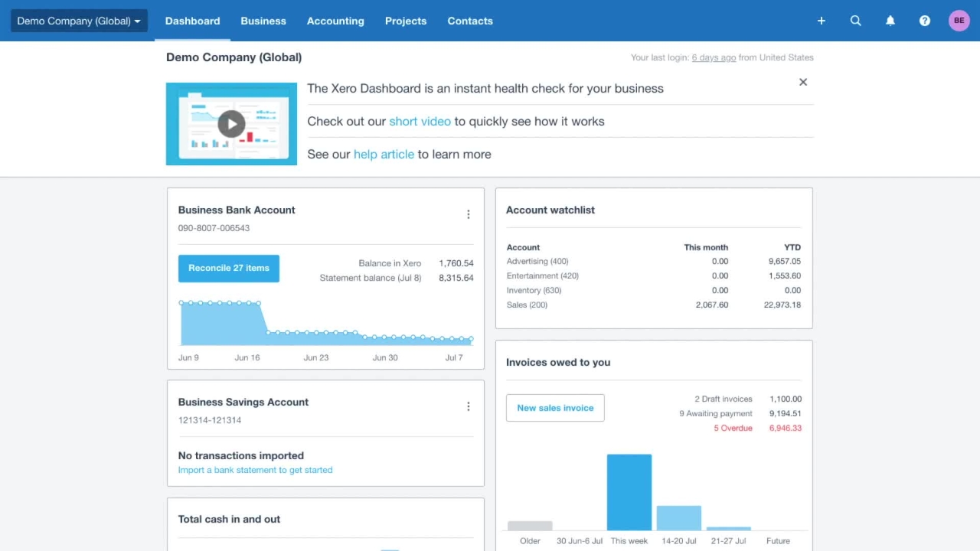Click the 2 Draft invoices link
Screen dimensions: 980x551
click(x=724, y=399)
